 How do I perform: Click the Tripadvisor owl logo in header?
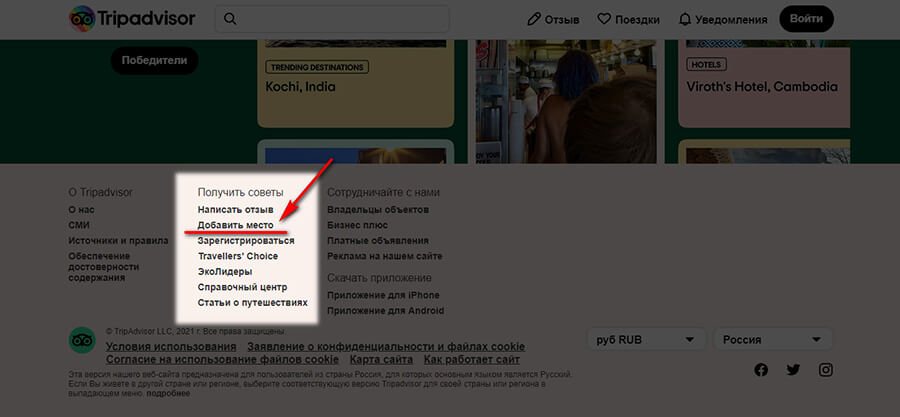[83, 19]
